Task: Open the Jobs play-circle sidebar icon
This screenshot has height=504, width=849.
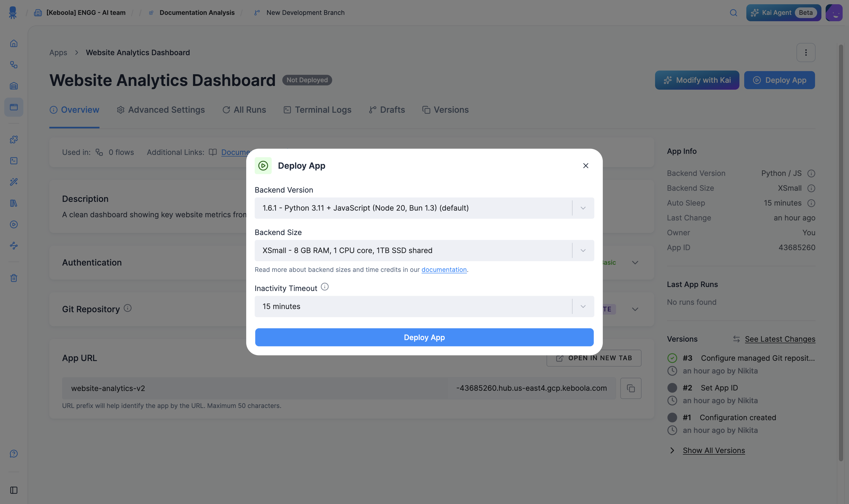Action: pyautogui.click(x=14, y=224)
